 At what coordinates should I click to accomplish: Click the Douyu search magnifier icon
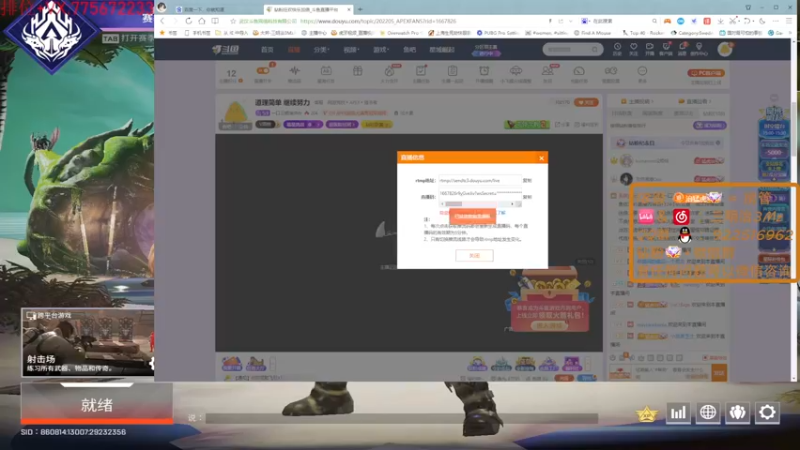click(594, 49)
